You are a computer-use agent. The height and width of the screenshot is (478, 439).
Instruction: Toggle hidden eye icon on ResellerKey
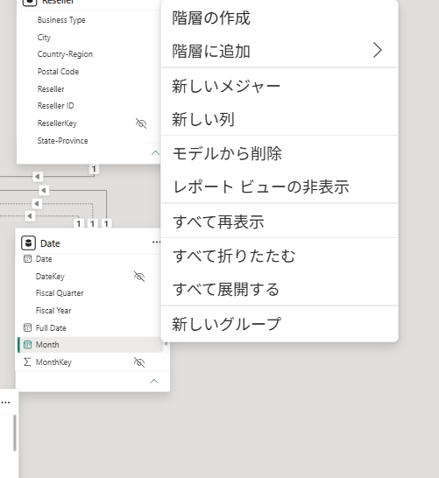point(141,123)
